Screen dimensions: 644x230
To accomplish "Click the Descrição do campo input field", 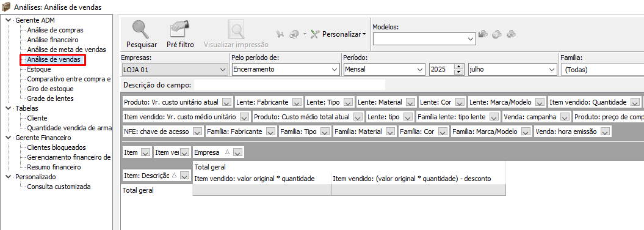I will (x=289, y=85).
